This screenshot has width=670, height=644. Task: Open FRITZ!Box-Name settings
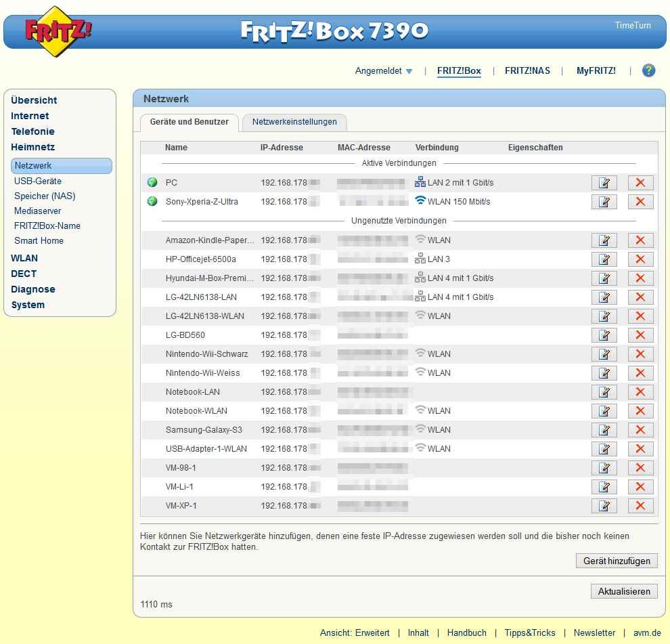[x=47, y=226]
